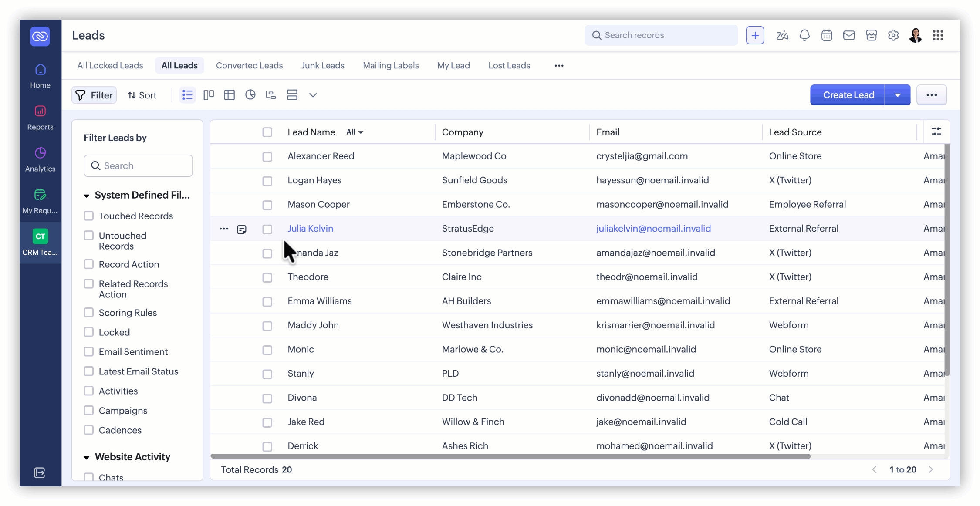
Task: Open the chart view icon
Action: pyautogui.click(x=250, y=95)
